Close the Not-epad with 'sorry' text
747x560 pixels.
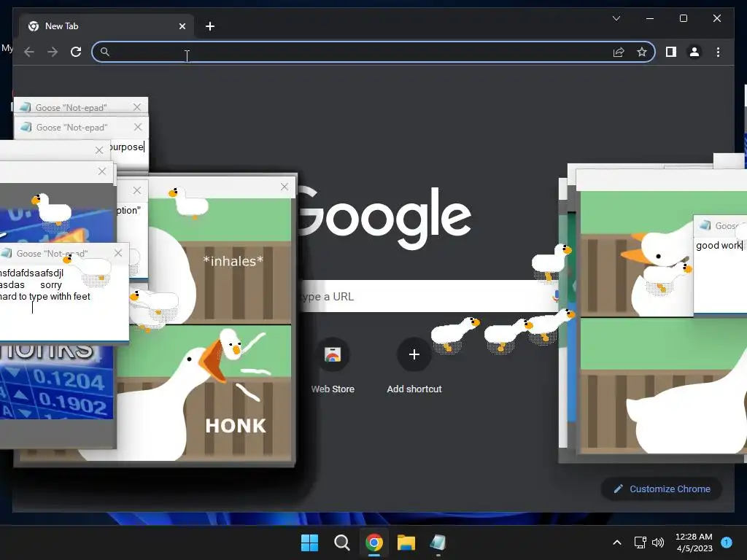pyautogui.click(x=118, y=253)
